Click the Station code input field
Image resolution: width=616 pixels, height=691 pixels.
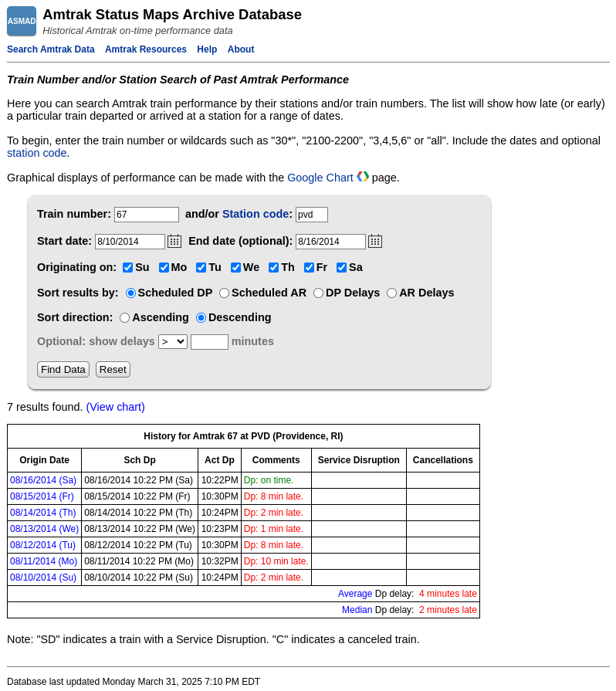(312, 215)
